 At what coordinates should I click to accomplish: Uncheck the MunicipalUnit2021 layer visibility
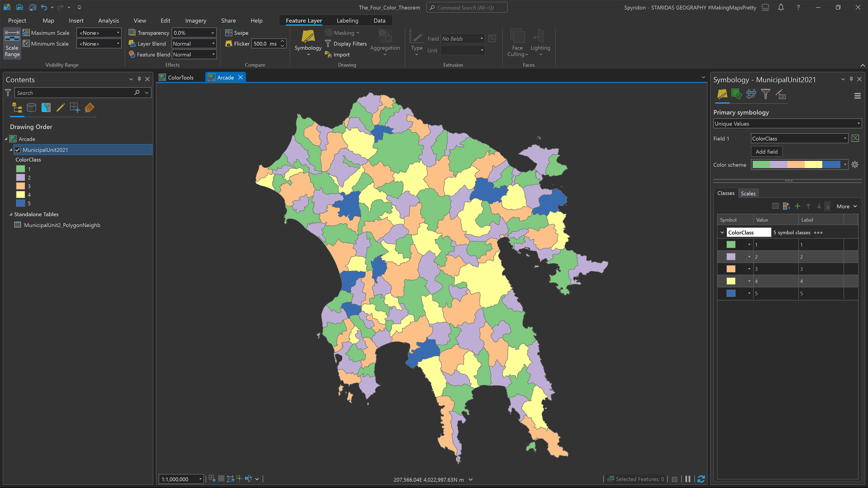coord(18,150)
